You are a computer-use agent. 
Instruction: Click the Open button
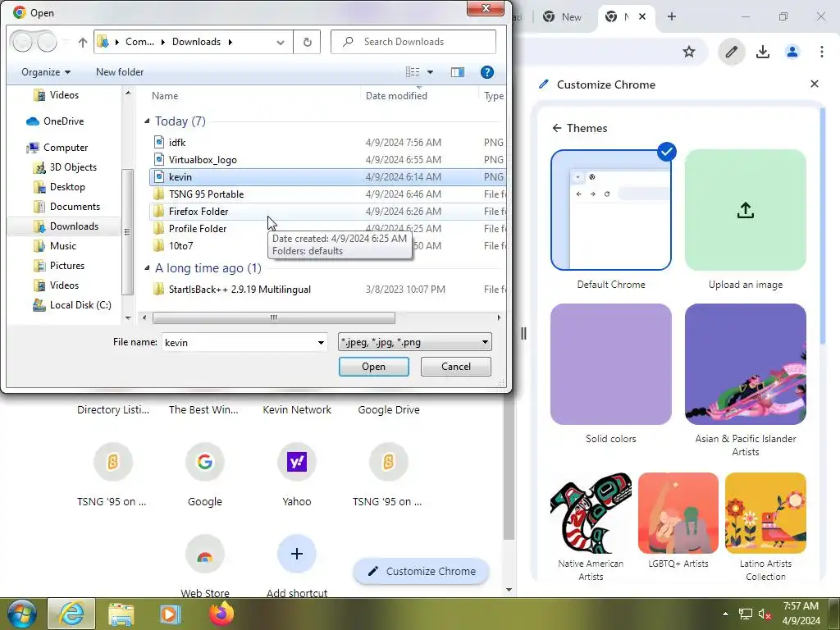373,367
